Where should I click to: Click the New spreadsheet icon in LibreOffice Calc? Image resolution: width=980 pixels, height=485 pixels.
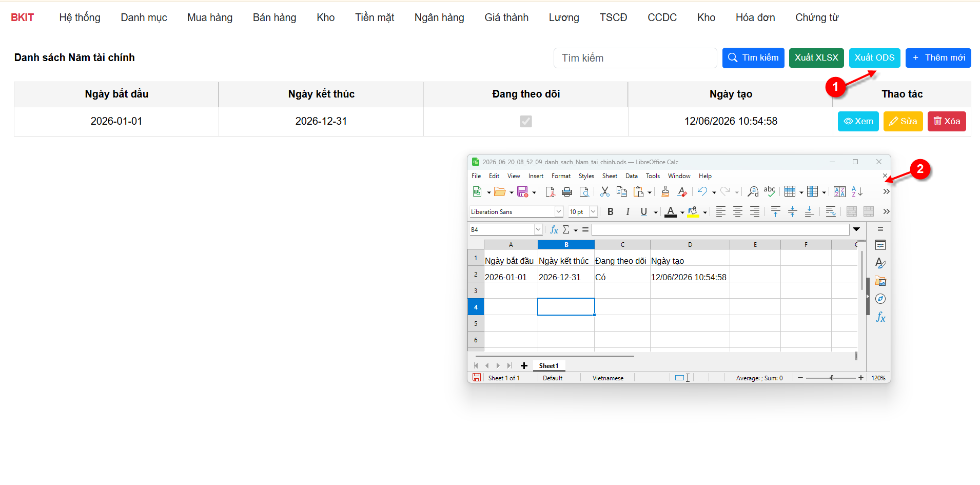coord(477,192)
